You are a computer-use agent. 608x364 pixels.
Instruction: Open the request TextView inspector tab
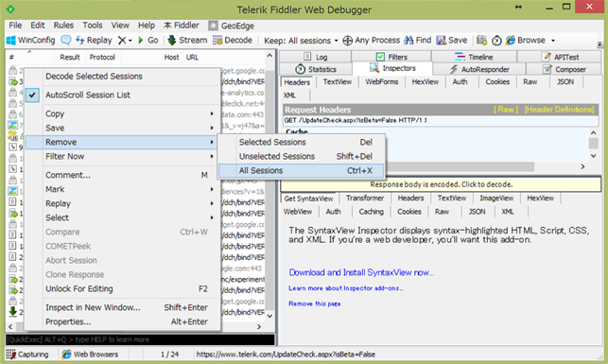(337, 82)
